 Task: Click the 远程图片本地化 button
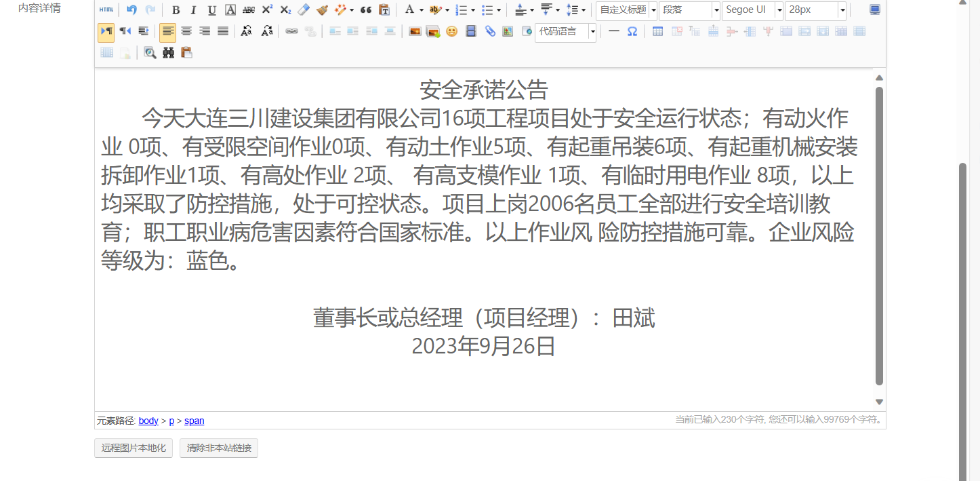point(134,448)
